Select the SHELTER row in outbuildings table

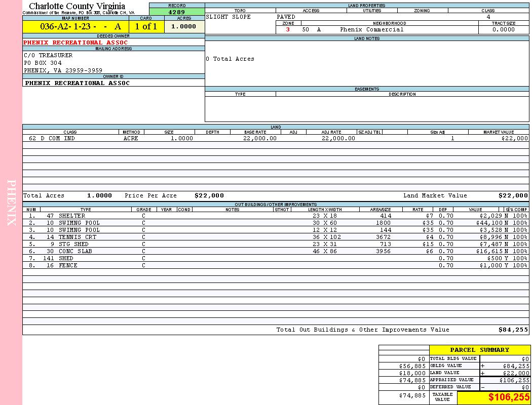coord(72,216)
